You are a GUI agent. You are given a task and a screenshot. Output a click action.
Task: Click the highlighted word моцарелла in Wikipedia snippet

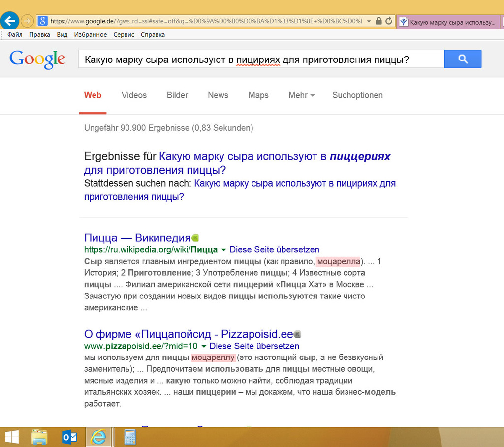(339, 262)
